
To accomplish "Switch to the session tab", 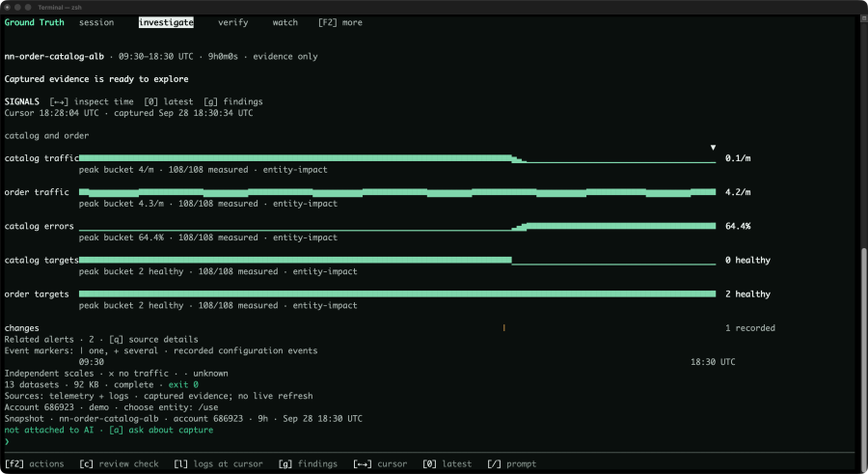I will tap(96, 23).
